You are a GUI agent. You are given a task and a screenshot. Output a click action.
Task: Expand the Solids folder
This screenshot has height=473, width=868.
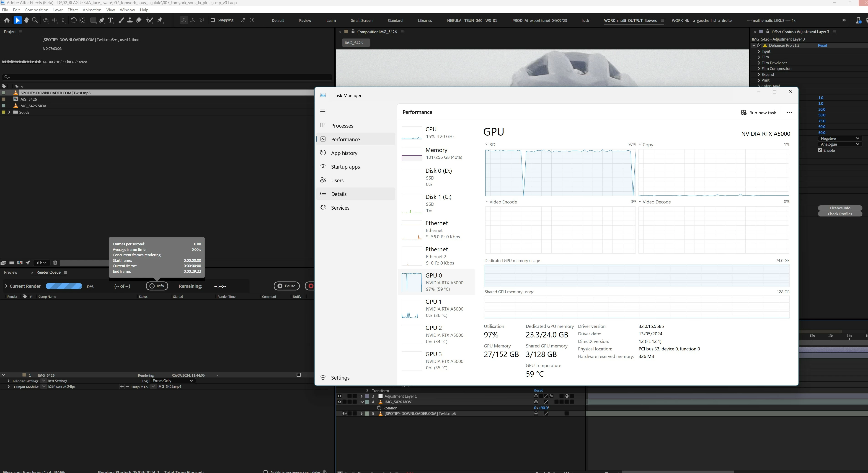point(9,112)
